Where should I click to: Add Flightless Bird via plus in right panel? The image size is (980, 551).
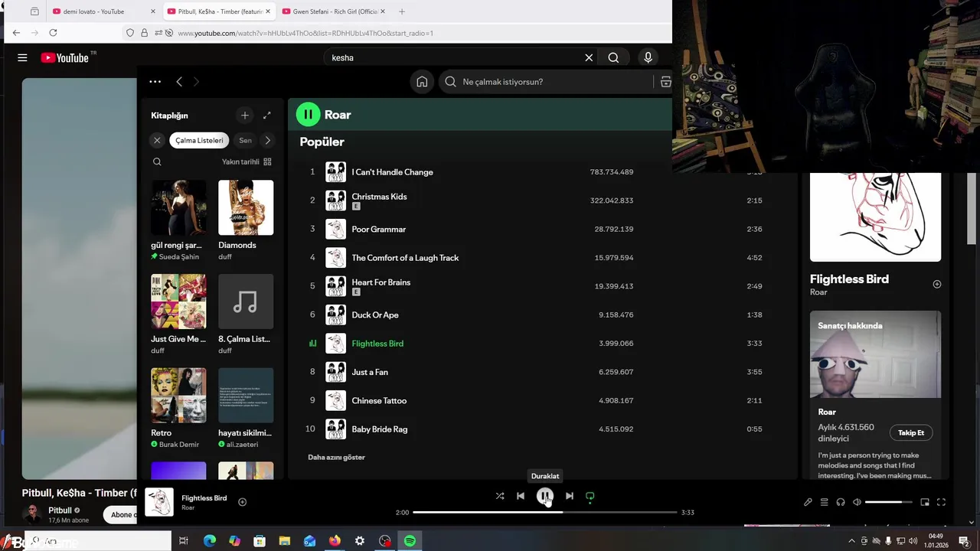[937, 284]
